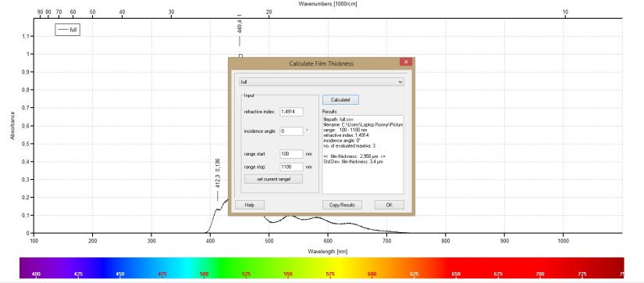This screenshot has height=283, width=644.
Task: Click 'set current range!' button
Action: point(273,179)
